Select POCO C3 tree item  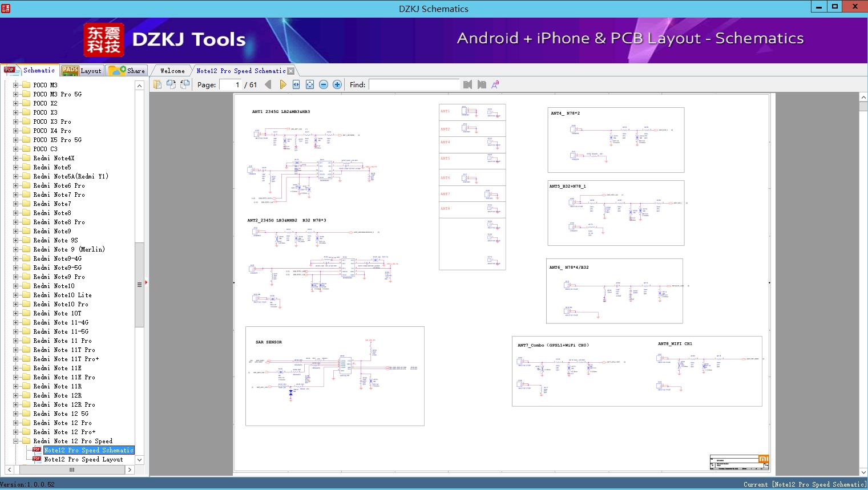45,149
